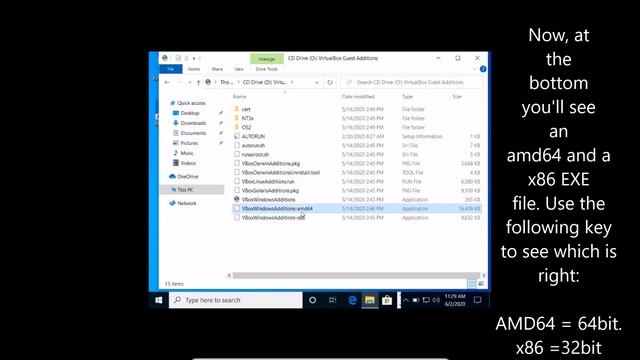
Task: Expand the ribbon with the chevron
Action: pos(474,69)
